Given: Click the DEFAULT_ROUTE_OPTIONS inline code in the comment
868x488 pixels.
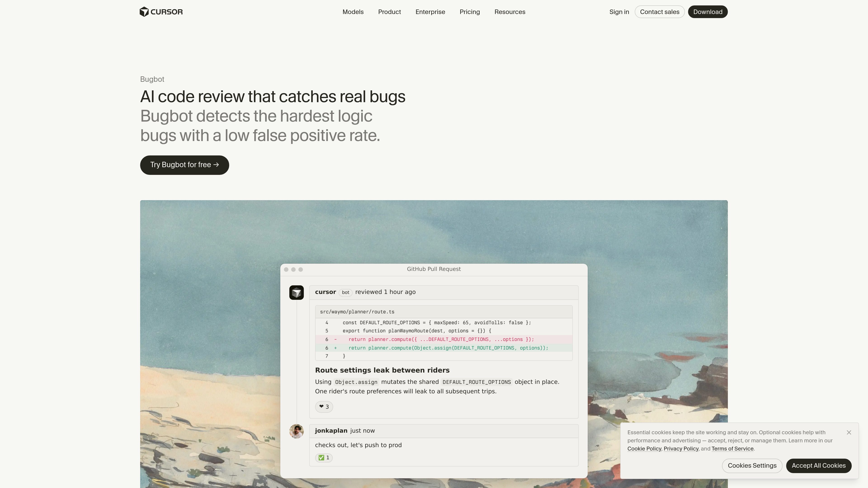Looking at the screenshot, I should click(x=476, y=382).
